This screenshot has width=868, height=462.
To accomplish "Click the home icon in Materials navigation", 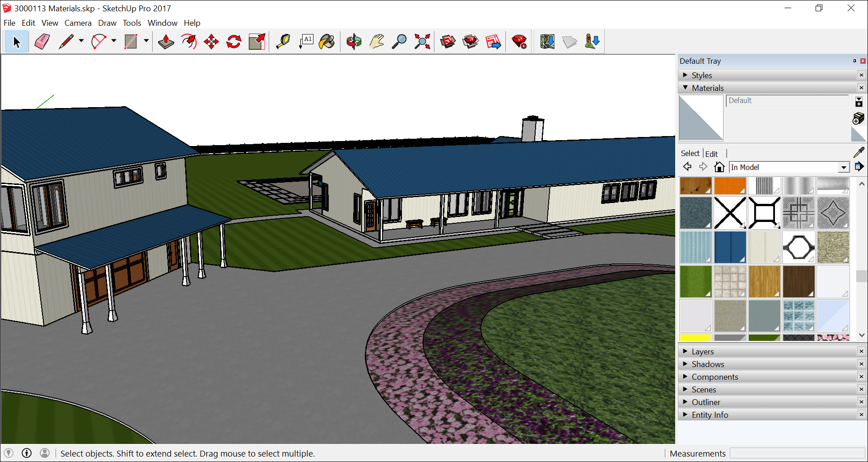I will [x=719, y=167].
